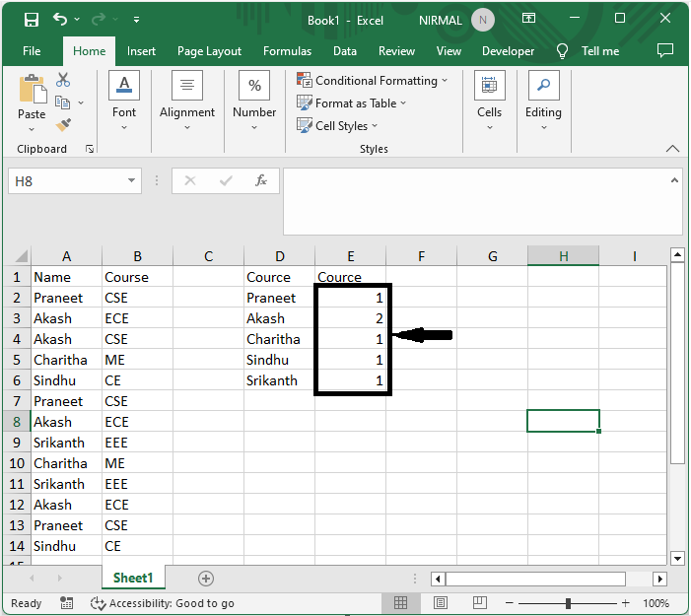691x616 pixels.
Task: Switch to Page Break Preview icon
Action: click(x=479, y=603)
